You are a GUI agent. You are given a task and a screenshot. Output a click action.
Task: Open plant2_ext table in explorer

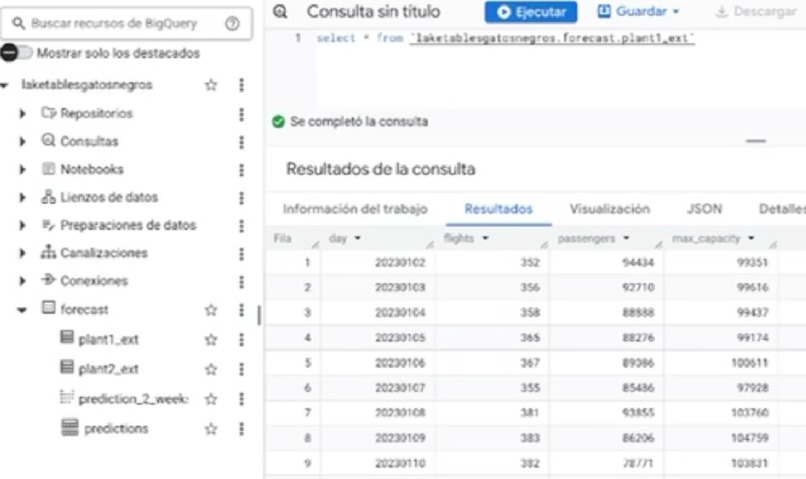click(108, 369)
